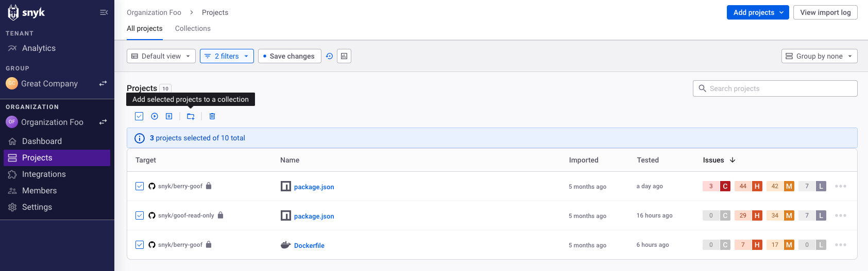The height and width of the screenshot is (271, 868).
Task: Click the Search projects input field
Action: tap(775, 88)
